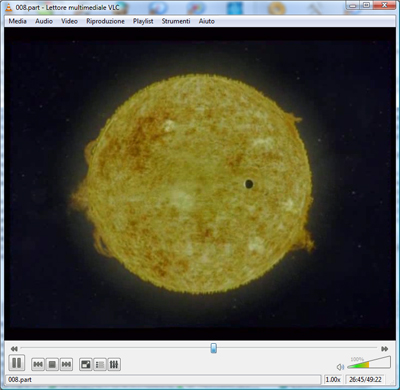Set volume on the volume triangle slider

click(x=369, y=362)
